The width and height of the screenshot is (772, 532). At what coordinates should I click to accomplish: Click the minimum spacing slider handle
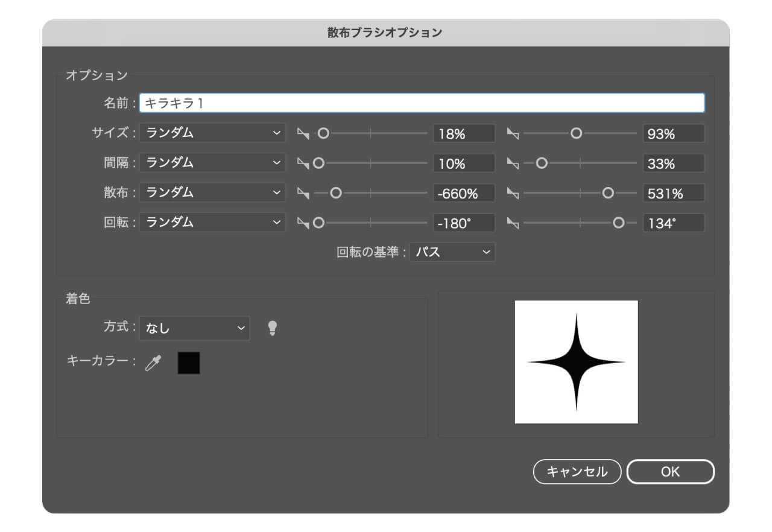(x=318, y=163)
